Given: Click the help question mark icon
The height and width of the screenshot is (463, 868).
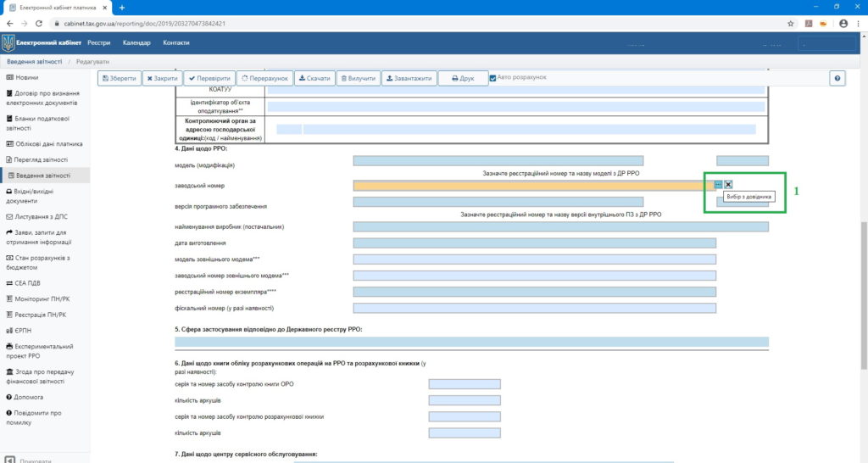Looking at the screenshot, I should [x=837, y=78].
